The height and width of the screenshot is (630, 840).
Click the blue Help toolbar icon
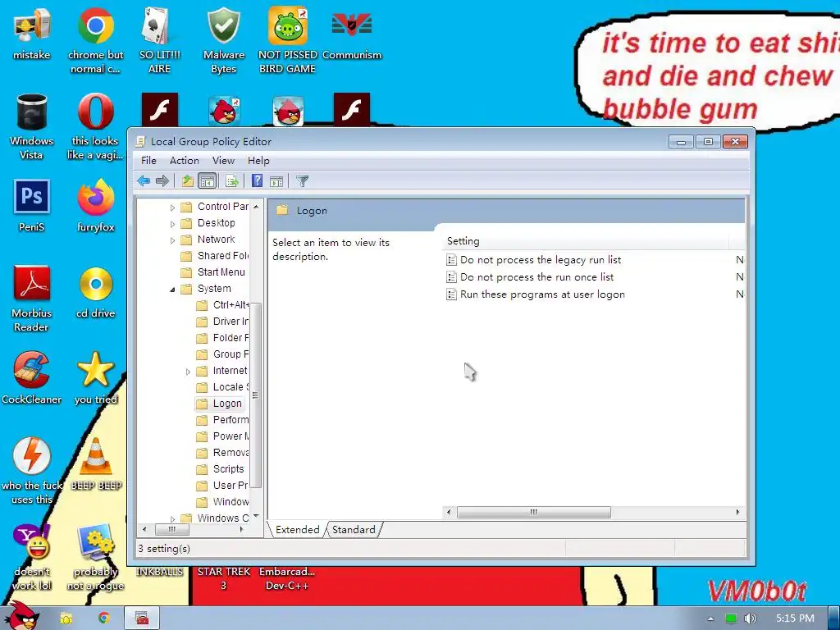257,181
